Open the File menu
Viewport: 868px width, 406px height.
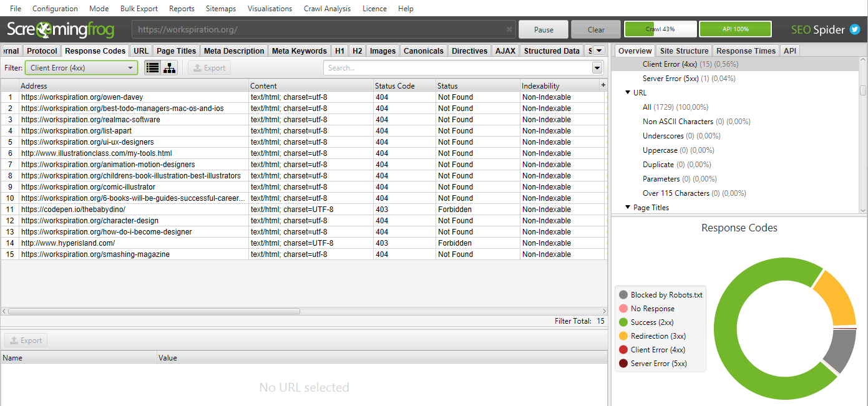(16, 9)
